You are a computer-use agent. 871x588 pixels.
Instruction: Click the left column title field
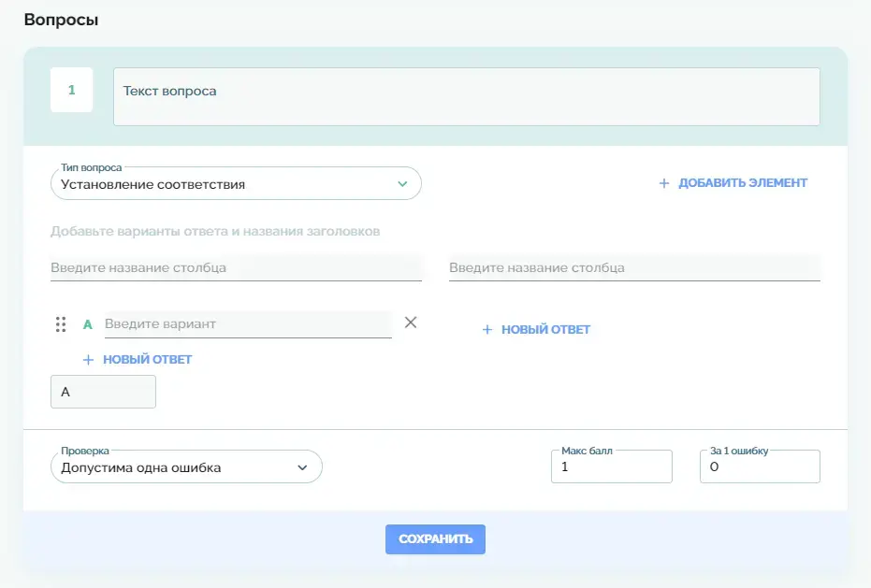236,267
